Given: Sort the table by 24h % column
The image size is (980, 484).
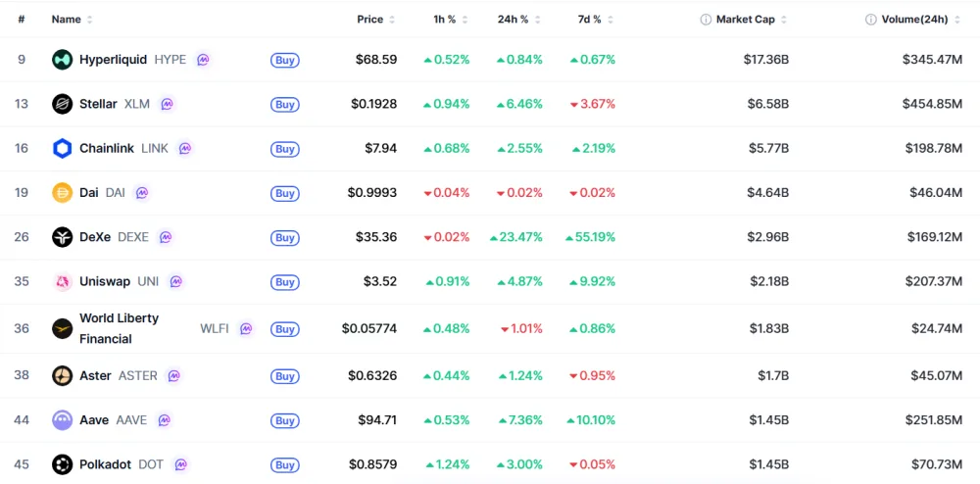Looking at the screenshot, I should point(518,20).
